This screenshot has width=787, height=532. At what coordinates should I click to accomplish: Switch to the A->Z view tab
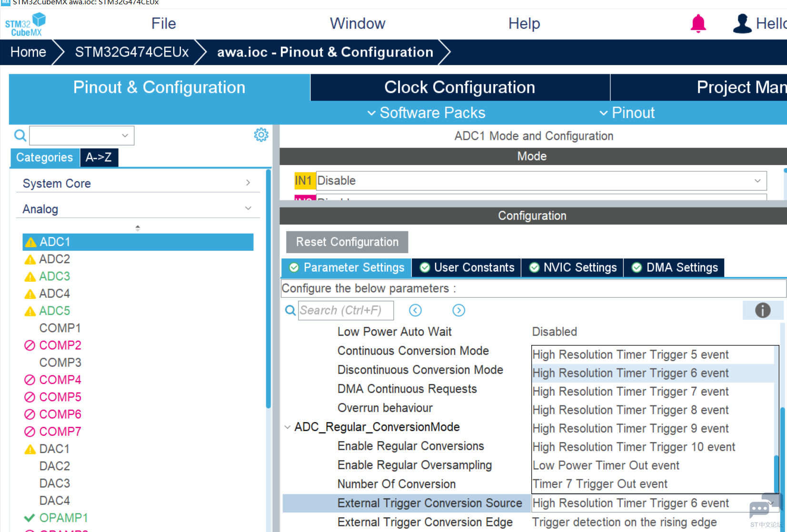tap(99, 158)
